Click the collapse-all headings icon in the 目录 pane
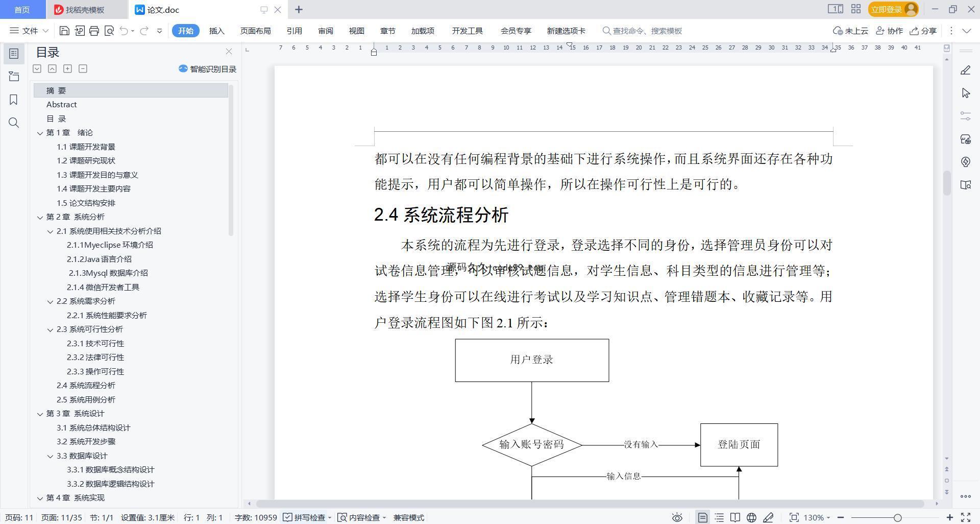The width and height of the screenshot is (980, 524). click(52, 68)
